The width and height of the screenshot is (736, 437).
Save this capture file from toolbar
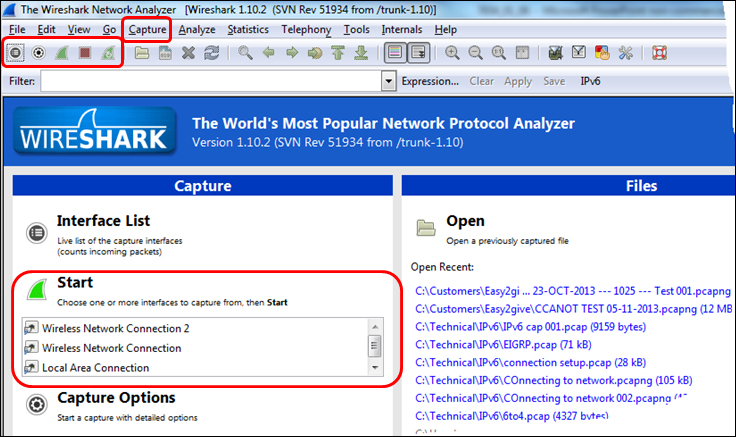165,53
